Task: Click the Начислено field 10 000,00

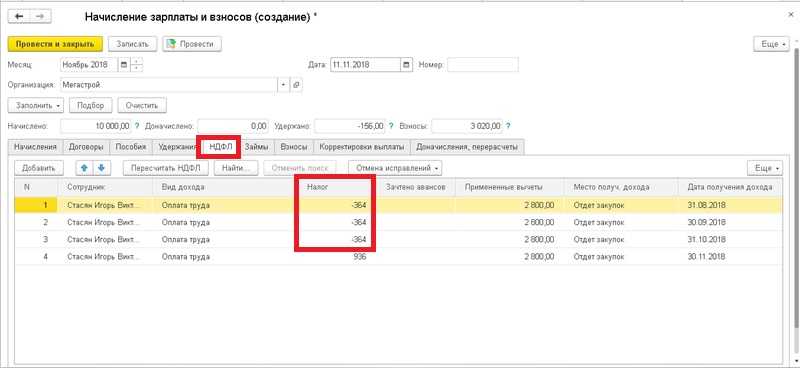Action: click(x=96, y=126)
